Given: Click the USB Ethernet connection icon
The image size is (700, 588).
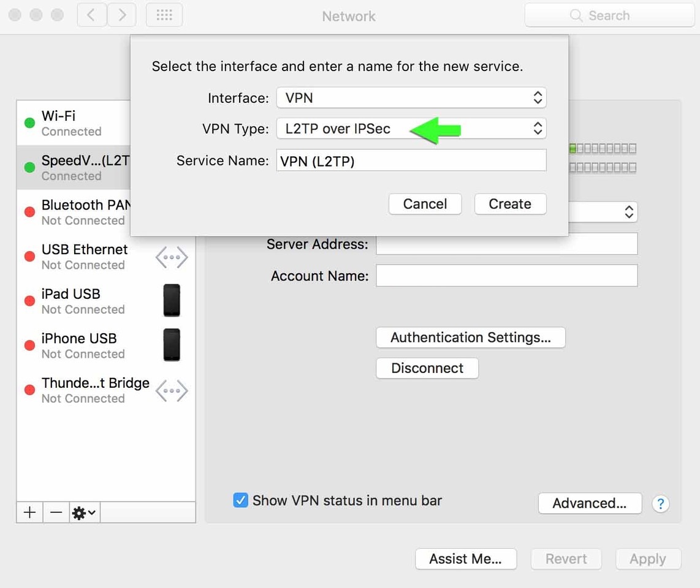Looking at the screenshot, I should click(x=172, y=257).
